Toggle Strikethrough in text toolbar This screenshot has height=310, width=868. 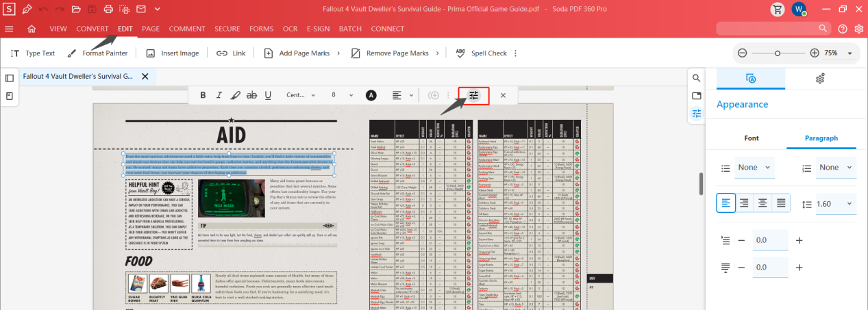tap(251, 95)
